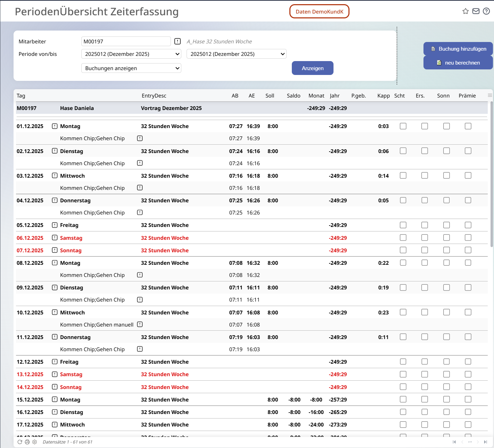Click the Monat value -16:00
This screenshot has width=494, height=448.
pyautogui.click(x=316, y=412)
